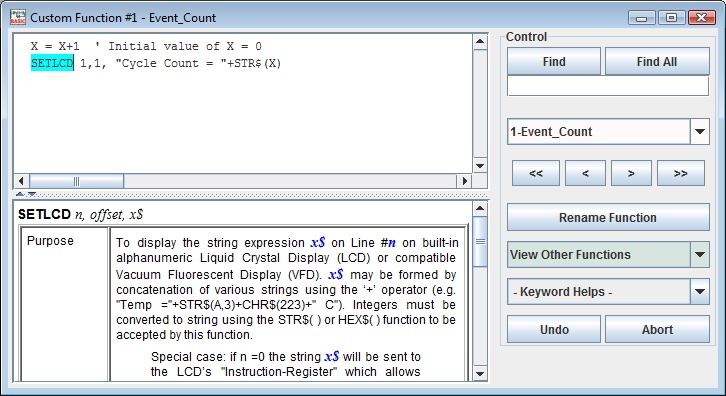Focus the search text field under Find
The width and height of the screenshot is (726, 396).
point(608,87)
